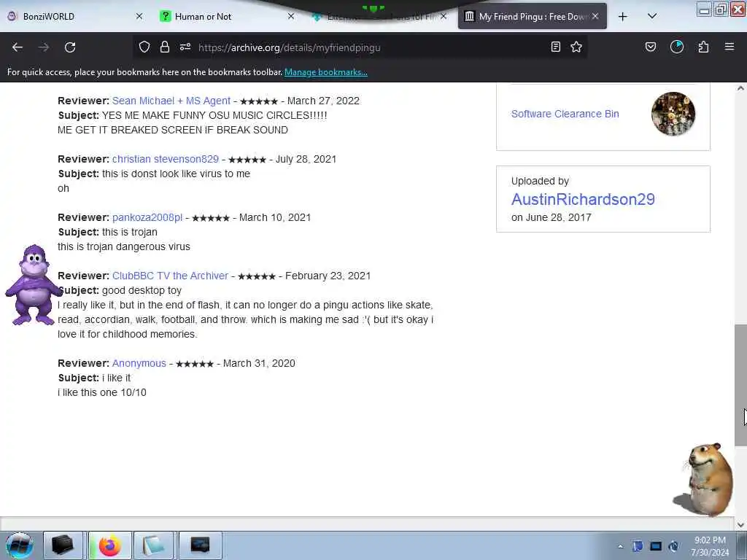Close the Human or Not tab
This screenshot has height=560, width=747.
pyautogui.click(x=291, y=16)
